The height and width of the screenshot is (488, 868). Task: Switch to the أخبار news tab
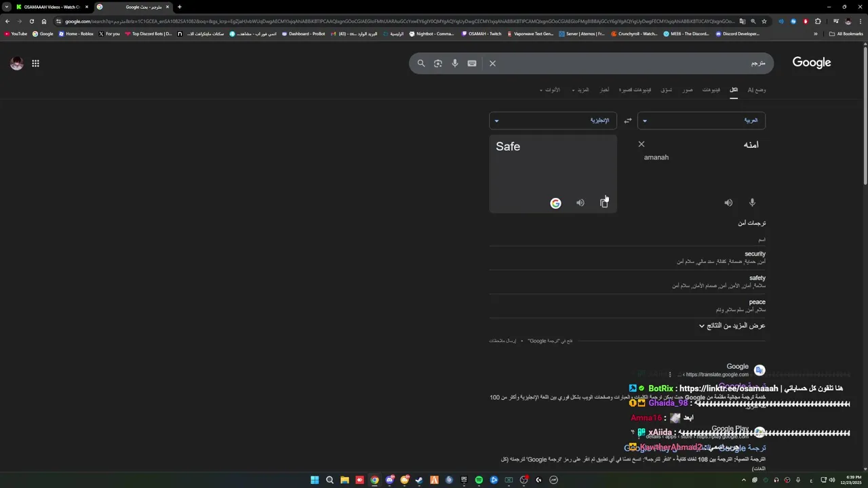(x=604, y=89)
